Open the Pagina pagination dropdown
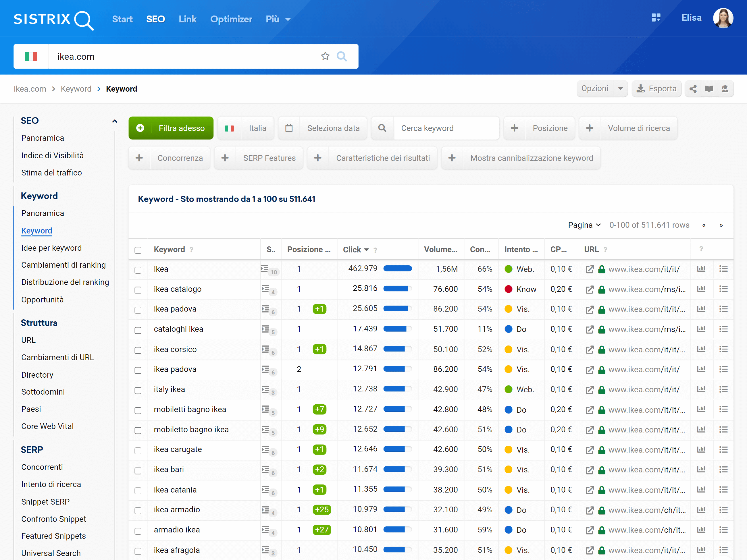The image size is (747, 560). [584, 225]
